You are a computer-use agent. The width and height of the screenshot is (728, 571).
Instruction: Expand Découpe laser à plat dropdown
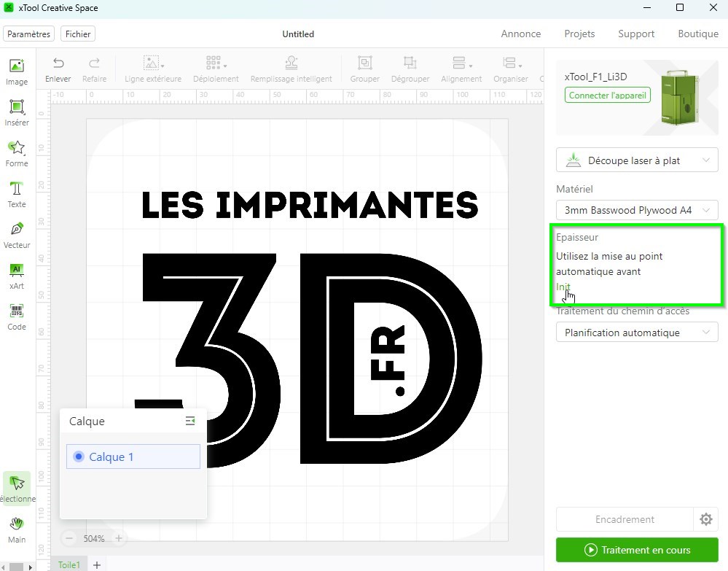[x=637, y=160]
